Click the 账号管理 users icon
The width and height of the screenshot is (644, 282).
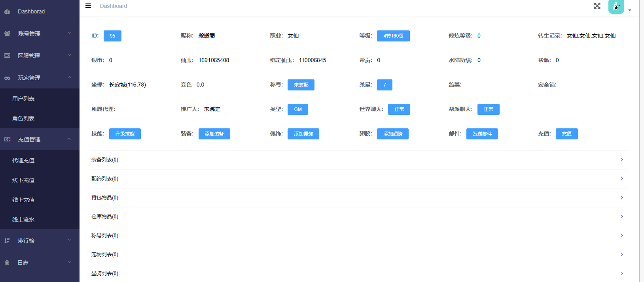(7, 34)
